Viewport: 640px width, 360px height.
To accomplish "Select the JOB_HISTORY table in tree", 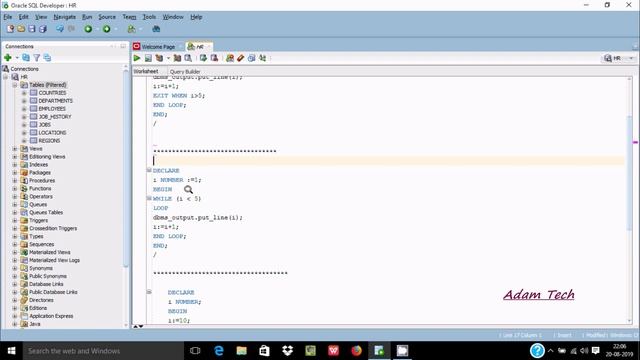I will click(55, 117).
